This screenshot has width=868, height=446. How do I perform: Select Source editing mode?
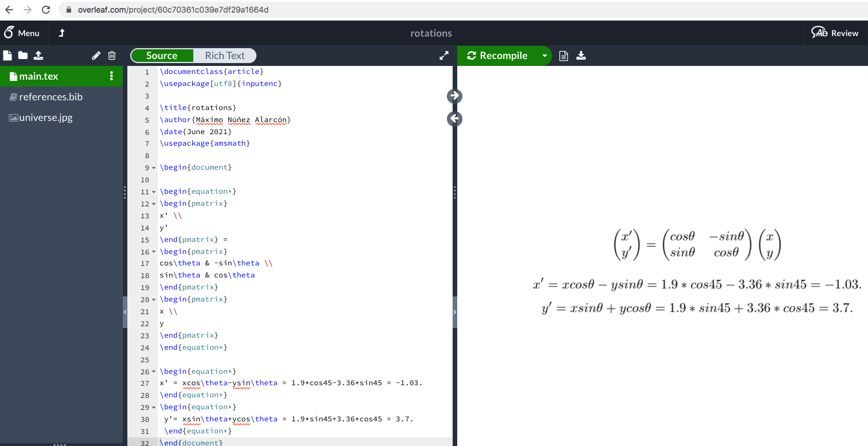point(162,56)
